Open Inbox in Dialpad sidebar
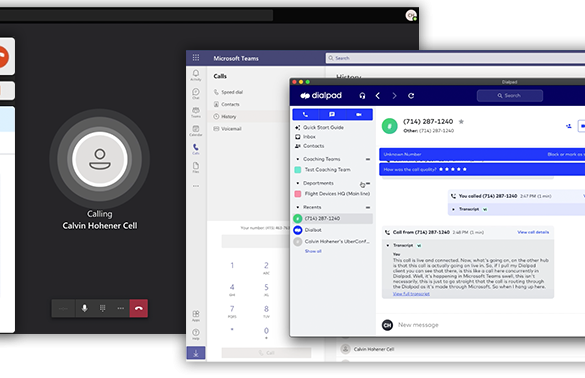 pos(306,137)
